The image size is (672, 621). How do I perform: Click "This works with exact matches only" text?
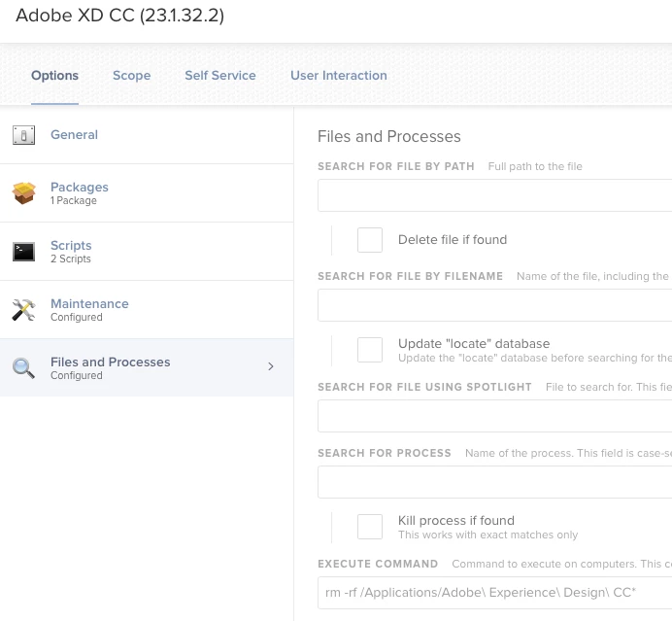pyautogui.click(x=487, y=535)
